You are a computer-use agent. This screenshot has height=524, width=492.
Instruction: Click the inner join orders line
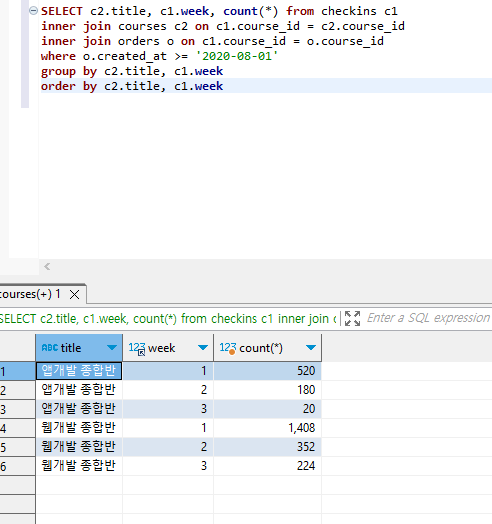tap(212, 41)
